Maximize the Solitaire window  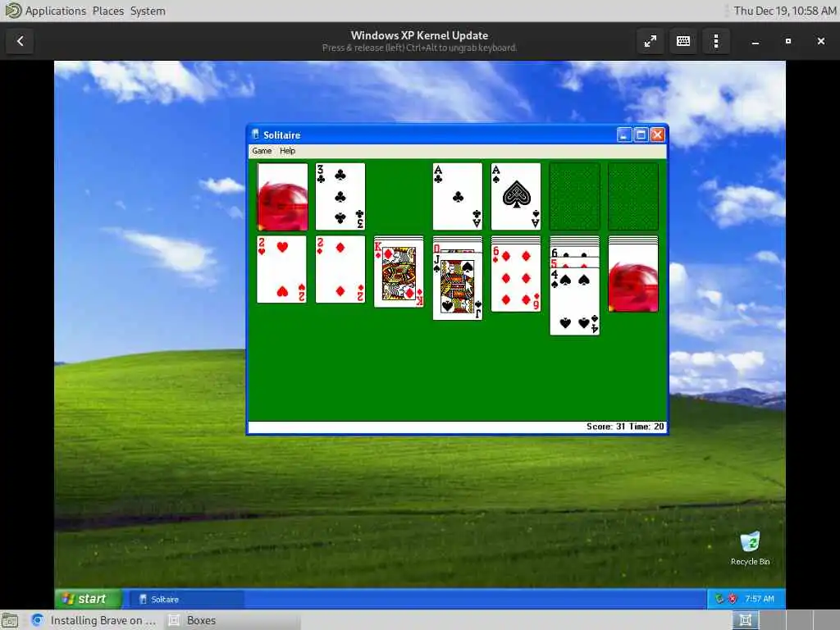pos(641,135)
